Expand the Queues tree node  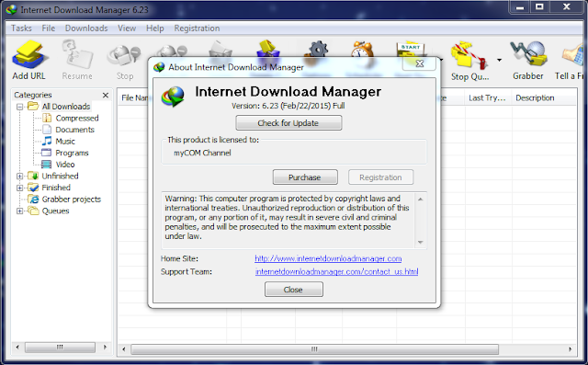point(20,211)
